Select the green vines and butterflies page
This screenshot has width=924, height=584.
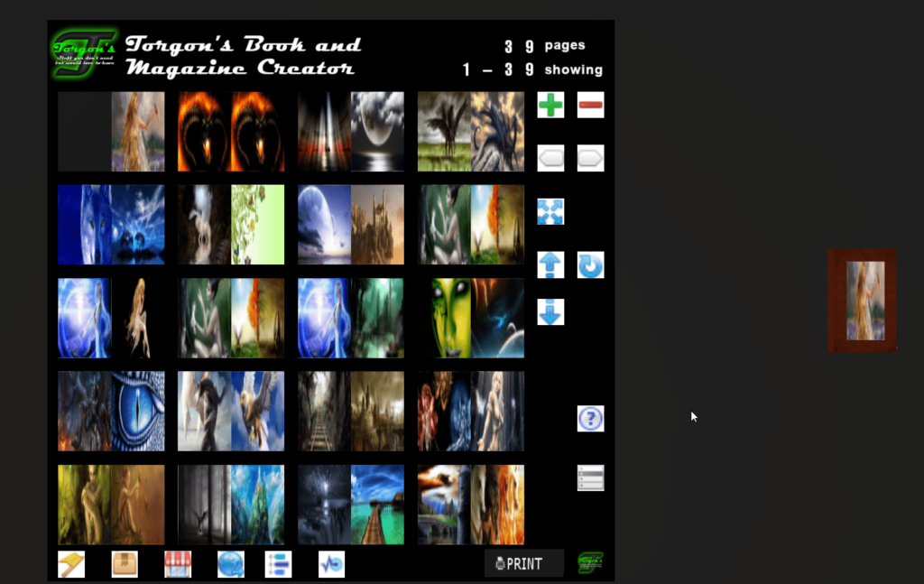coord(257,225)
